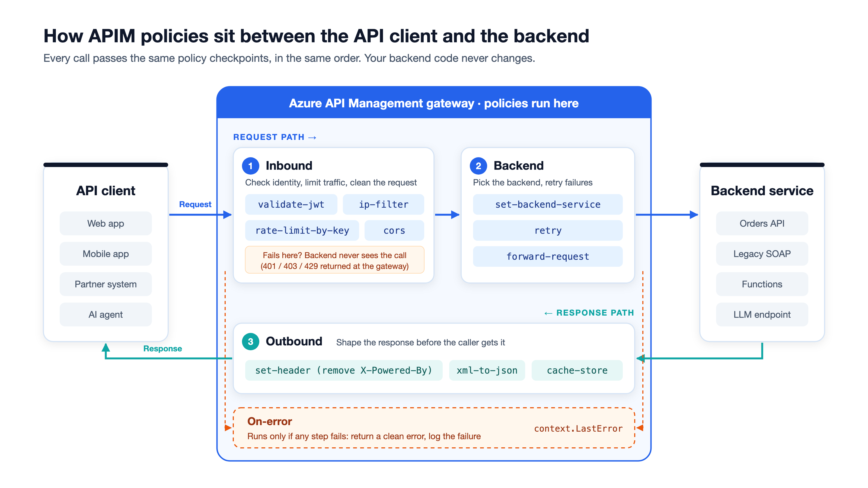Image resolution: width=868 pixels, height=488 pixels.
Task: Click the Backend step 2 circle badge
Action: [478, 166]
